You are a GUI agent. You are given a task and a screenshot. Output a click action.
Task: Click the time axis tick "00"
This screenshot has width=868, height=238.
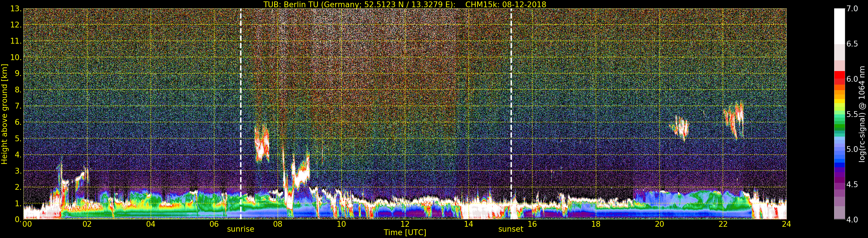coord(27,224)
